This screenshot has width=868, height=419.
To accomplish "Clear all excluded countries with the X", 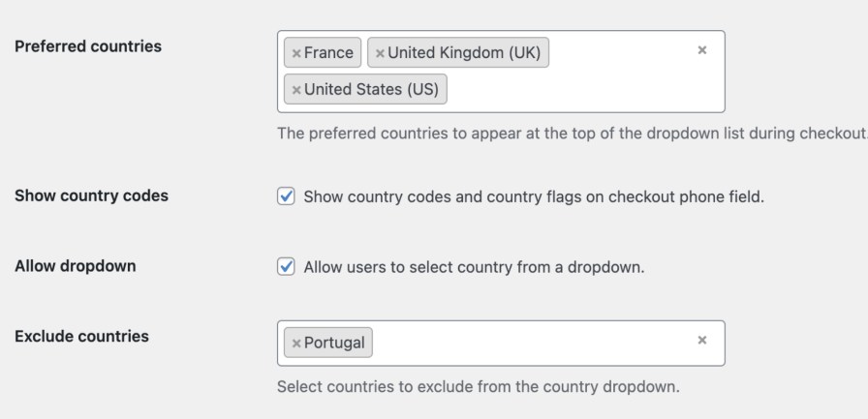I will [702, 341].
